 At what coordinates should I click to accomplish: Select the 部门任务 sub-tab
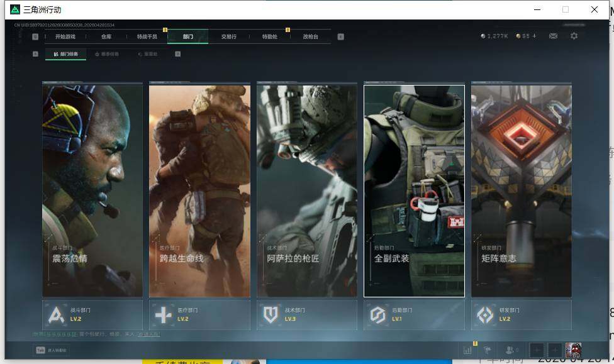click(x=66, y=54)
